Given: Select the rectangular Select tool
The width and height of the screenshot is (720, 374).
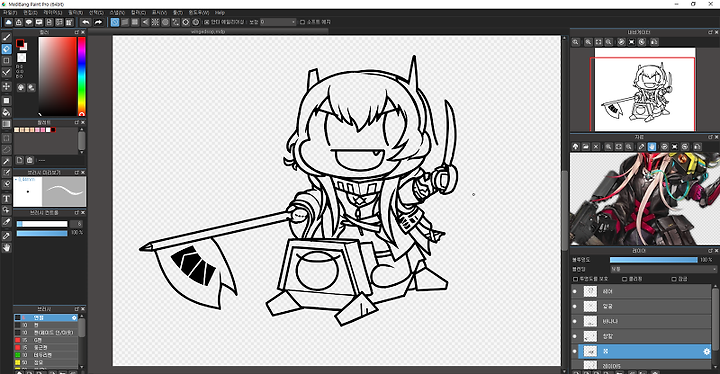Looking at the screenshot, I should (6, 138).
